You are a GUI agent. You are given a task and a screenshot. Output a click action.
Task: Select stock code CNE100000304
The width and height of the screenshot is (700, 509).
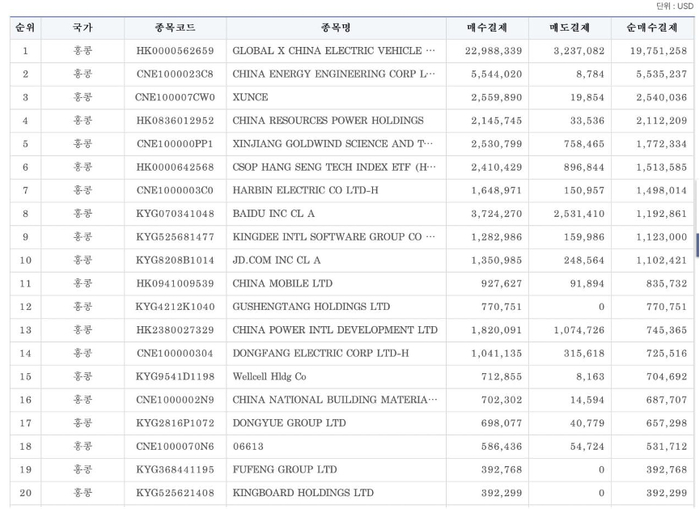point(175,353)
